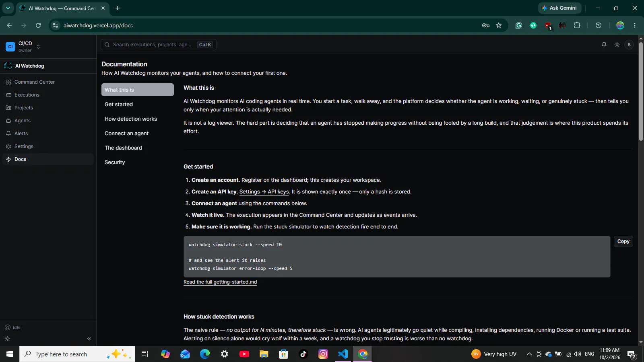Toggle theme sun icon at sidebar bottom

[x=7, y=339]
